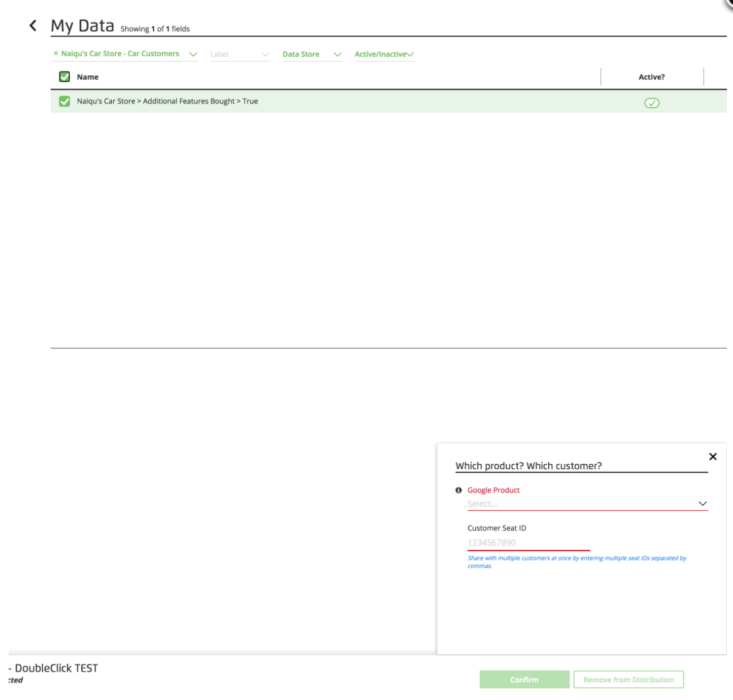
Task: Click the Active? column header
Action: click(x=652, y=76)
